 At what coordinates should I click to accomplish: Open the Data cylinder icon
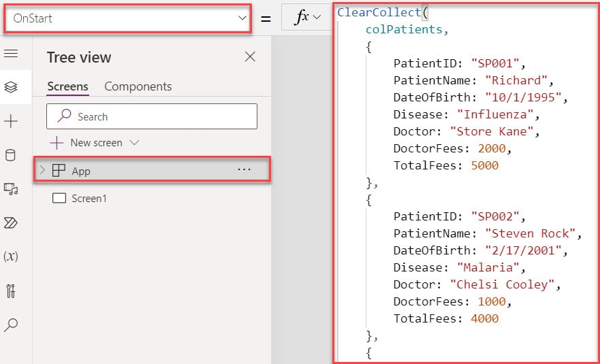(11, 155)
